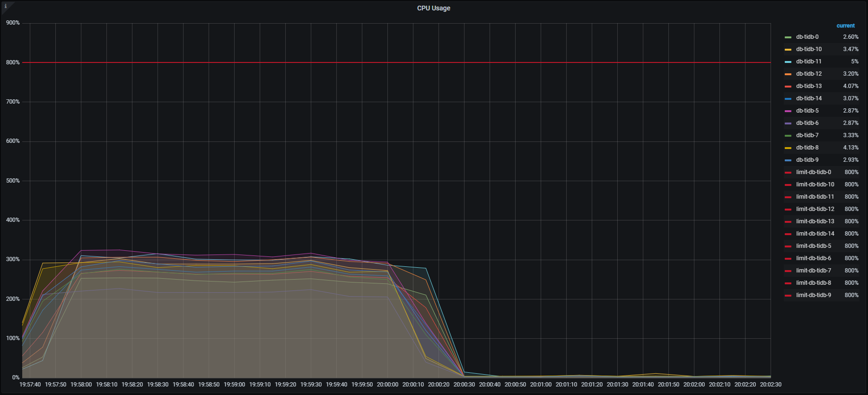Click the 20:02:30 time axis label
The image size is (868, 395).
point(771,385)
